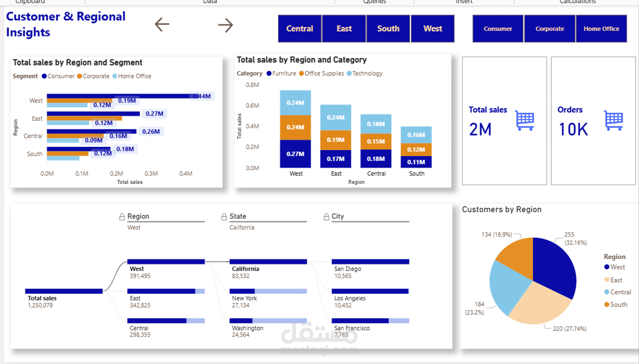Select the East region slicer button
The image size is (639, 364).
(344, 29)
